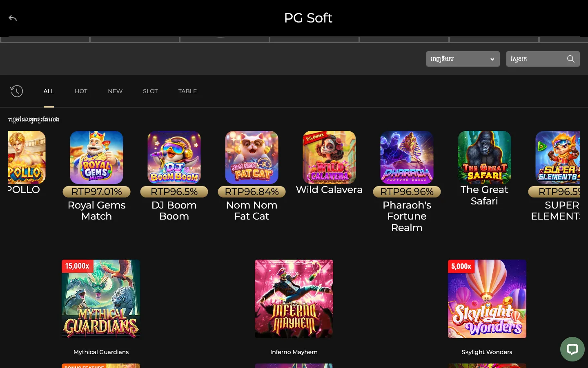Launch the DJ Boom Boom game icon

(x=174, y=157)
